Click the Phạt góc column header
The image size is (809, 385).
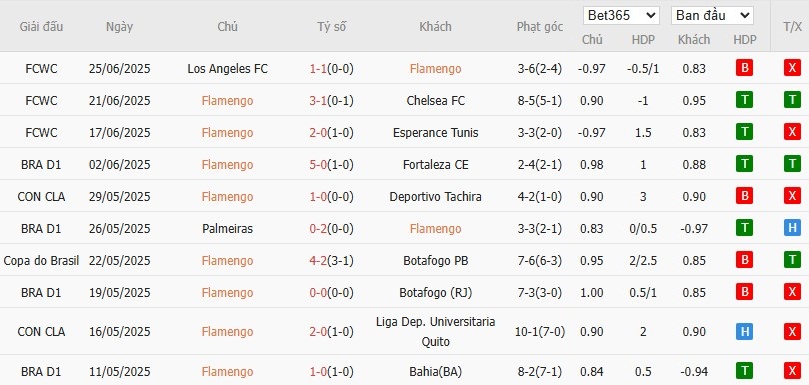(540, 27)
